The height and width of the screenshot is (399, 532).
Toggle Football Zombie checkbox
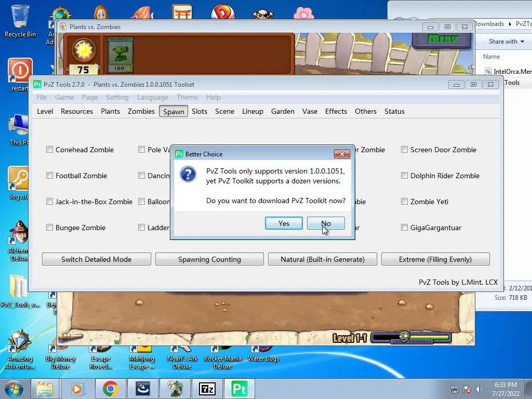click(49, 176)
